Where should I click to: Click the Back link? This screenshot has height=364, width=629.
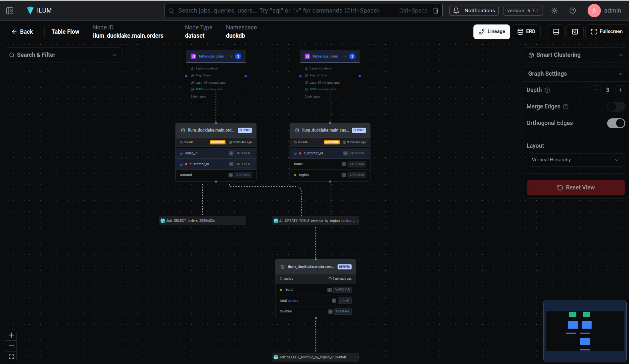point(22,31)
